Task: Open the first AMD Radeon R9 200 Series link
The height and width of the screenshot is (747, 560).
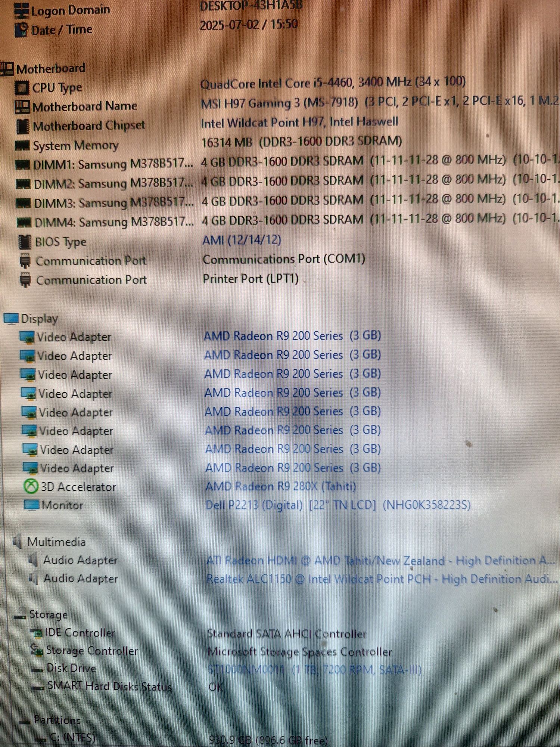Action: (292, 336)
